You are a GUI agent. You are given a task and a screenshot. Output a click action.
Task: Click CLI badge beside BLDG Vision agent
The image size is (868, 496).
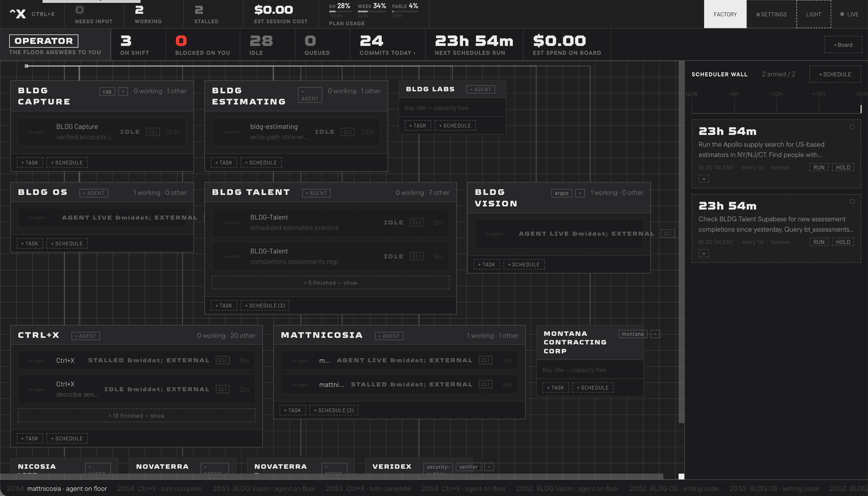point(667,234)
